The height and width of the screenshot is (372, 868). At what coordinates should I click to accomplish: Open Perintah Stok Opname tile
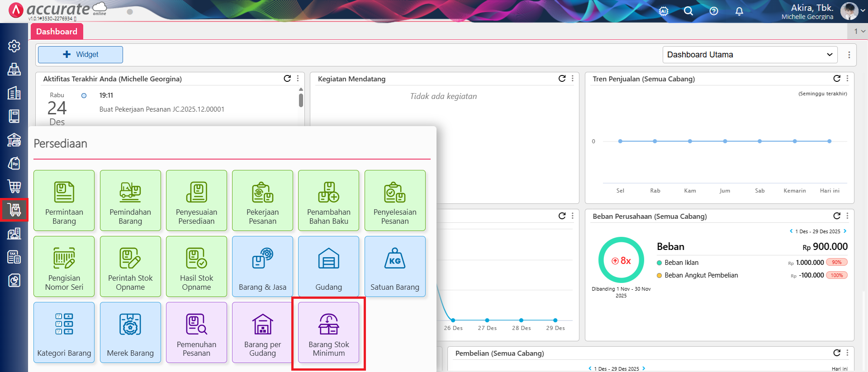pos(130,266)
